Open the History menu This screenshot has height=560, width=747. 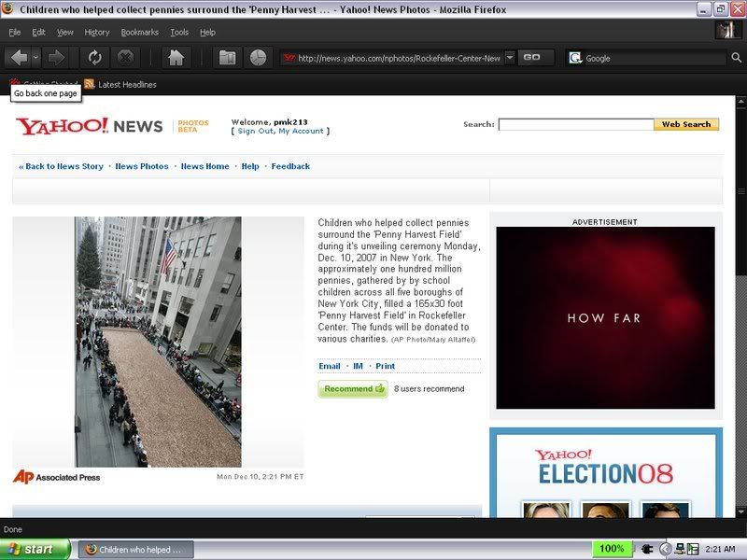97,33
